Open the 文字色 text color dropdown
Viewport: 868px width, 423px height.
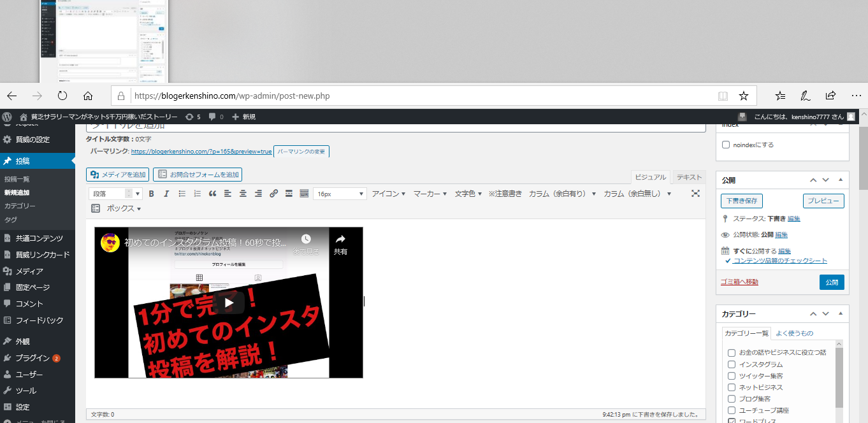tap(468, 194)
